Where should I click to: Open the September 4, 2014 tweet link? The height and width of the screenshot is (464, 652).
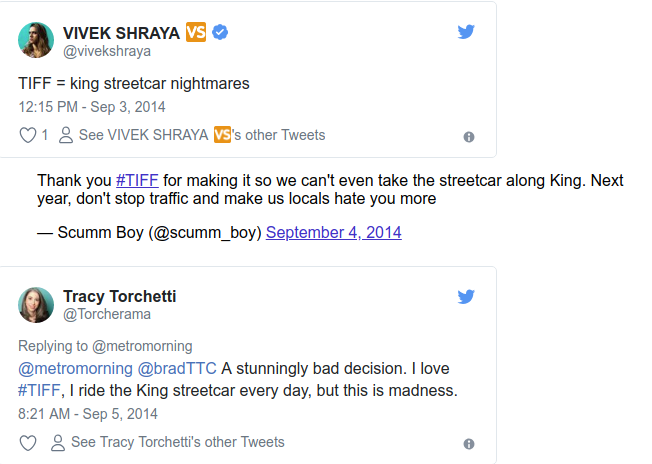click(x=333, y=232)
